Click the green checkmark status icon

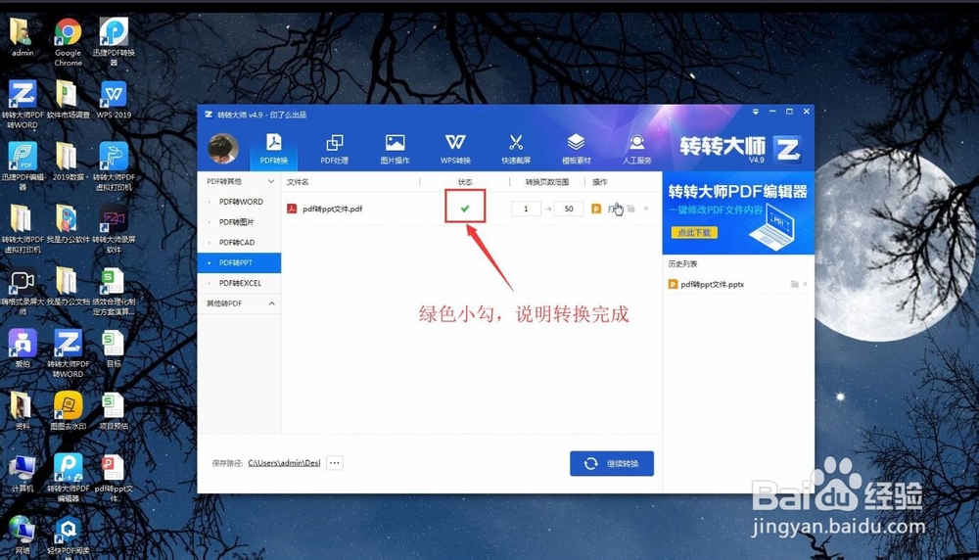[x=465, y=209]
